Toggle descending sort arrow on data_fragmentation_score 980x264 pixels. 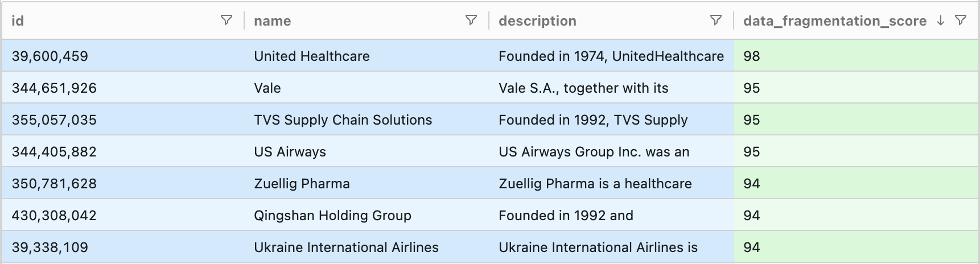pos(941,20)
